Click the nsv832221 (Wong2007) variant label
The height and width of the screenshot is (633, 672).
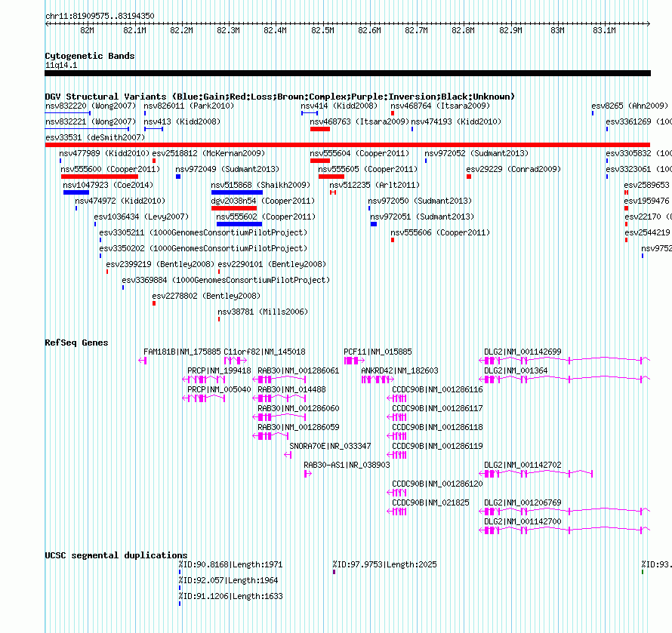pyautogui.click(x=91, y=121)
